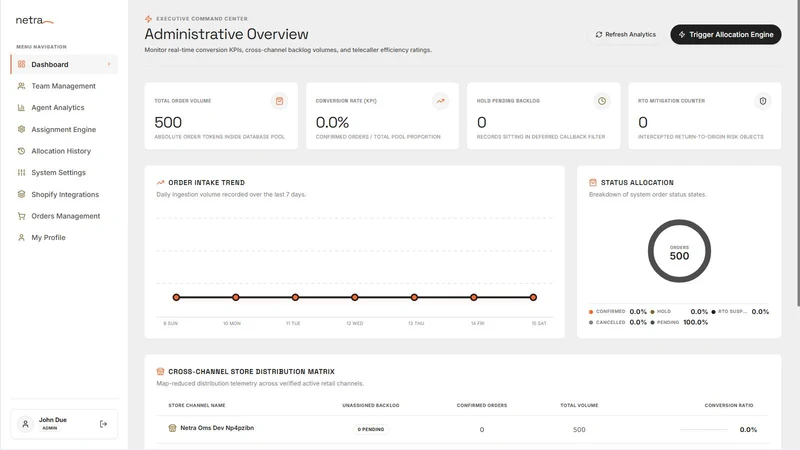Click the Orders Management cart icon
Screen dimensions: 800x450
pos(21,216)
